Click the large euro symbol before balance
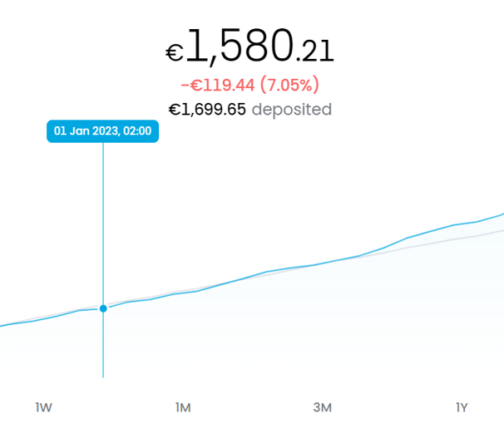 175,52
